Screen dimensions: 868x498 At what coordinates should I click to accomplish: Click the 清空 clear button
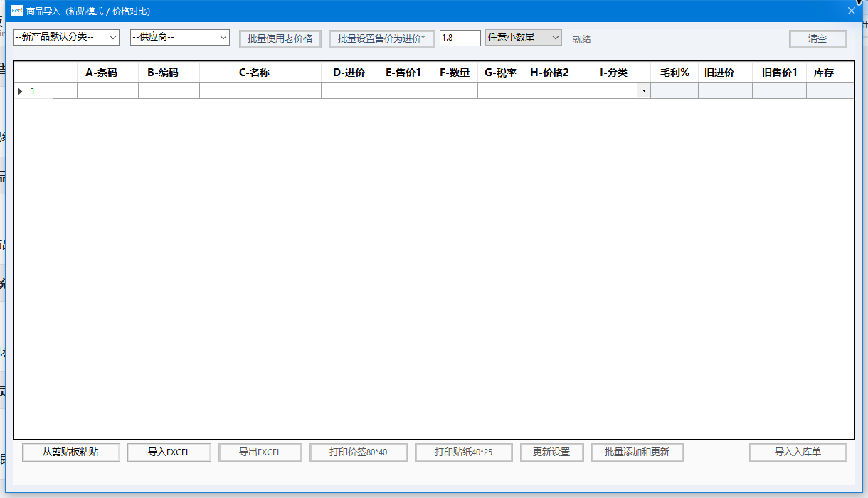818,38
